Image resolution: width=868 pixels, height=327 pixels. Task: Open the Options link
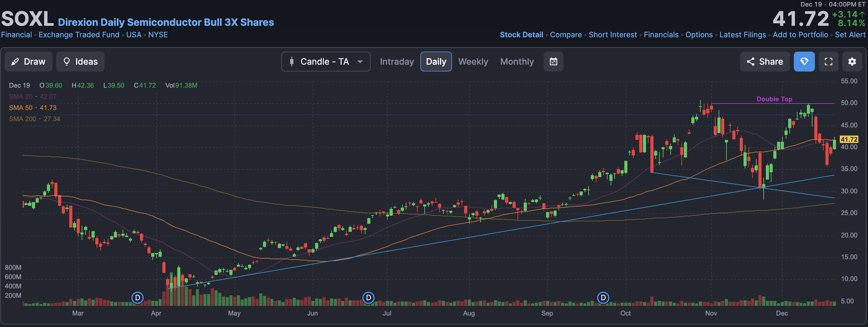699,35
